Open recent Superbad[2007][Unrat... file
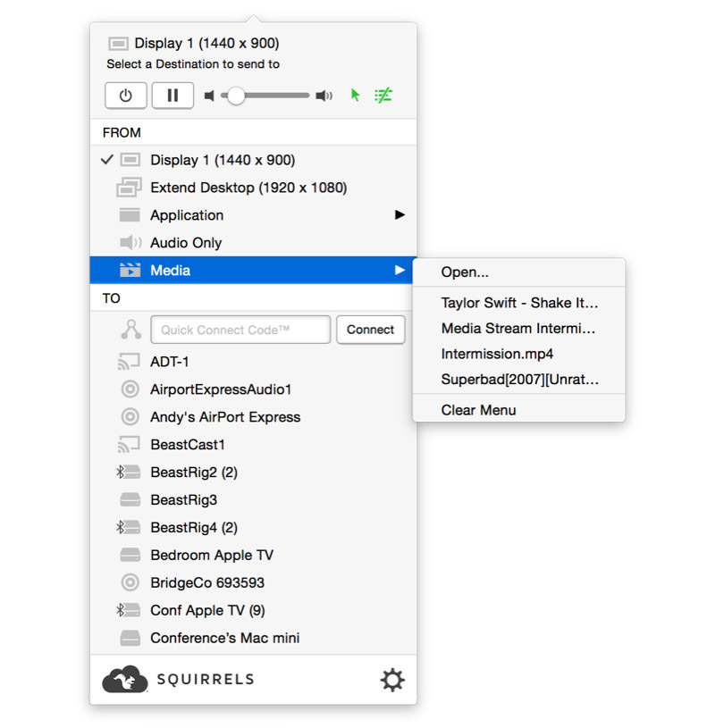The image size is (715, 728). coord(518,380)
